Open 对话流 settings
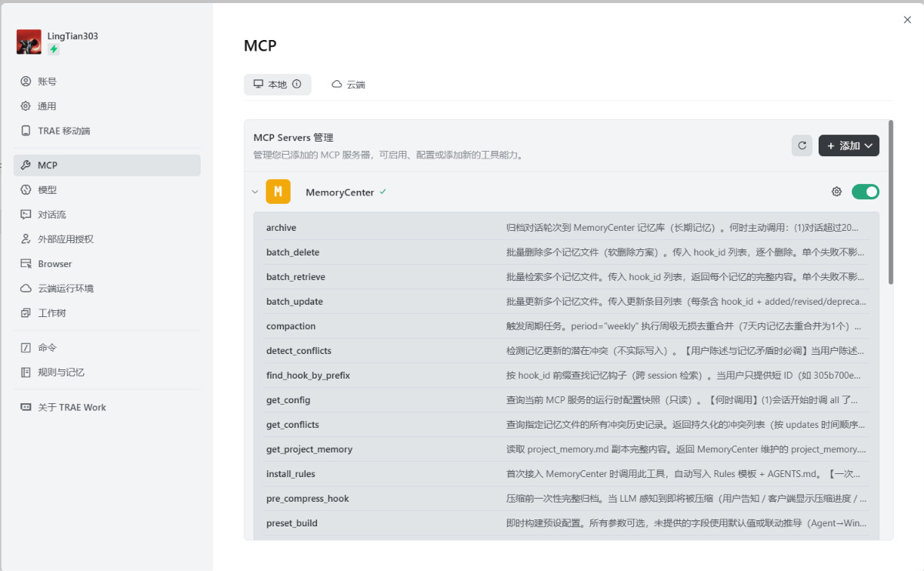 107,215
